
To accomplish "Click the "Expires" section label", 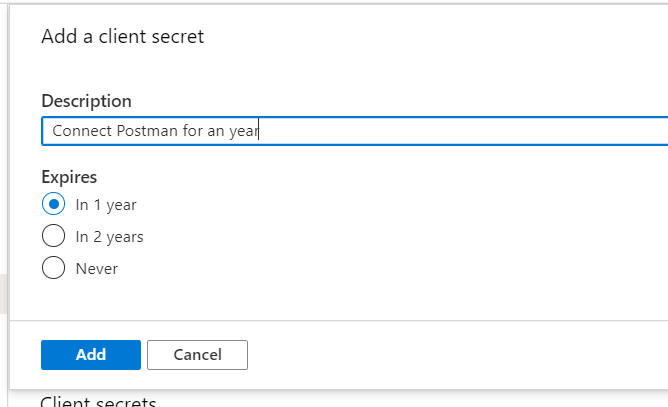I will point(69,177).
